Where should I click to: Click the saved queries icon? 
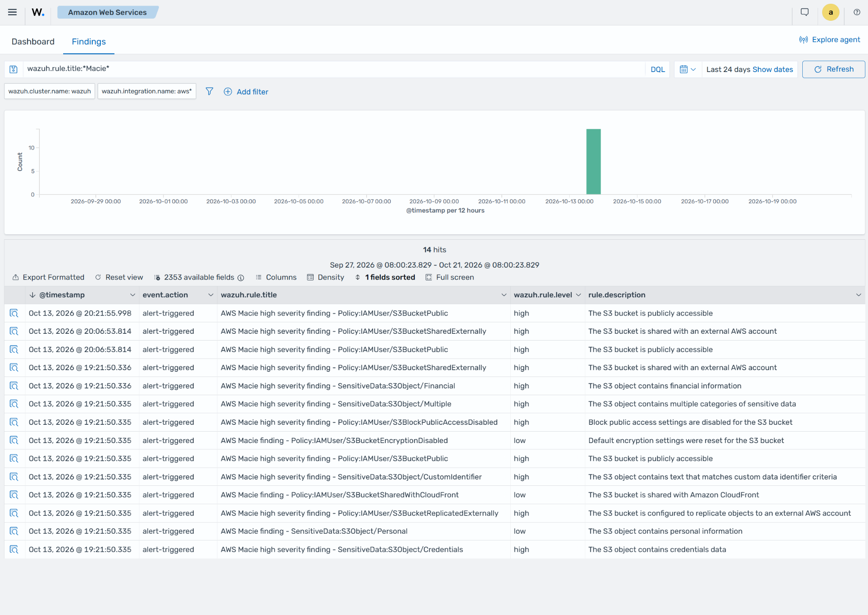click(14, 69)
